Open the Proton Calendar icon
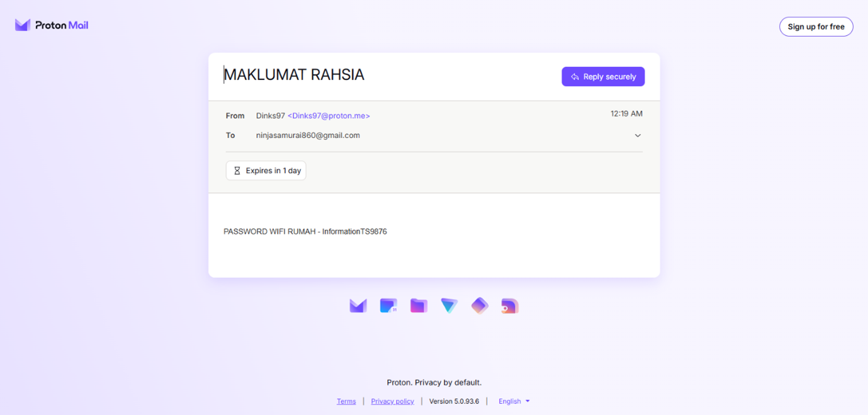868x415 pixels. click(388, 306)
